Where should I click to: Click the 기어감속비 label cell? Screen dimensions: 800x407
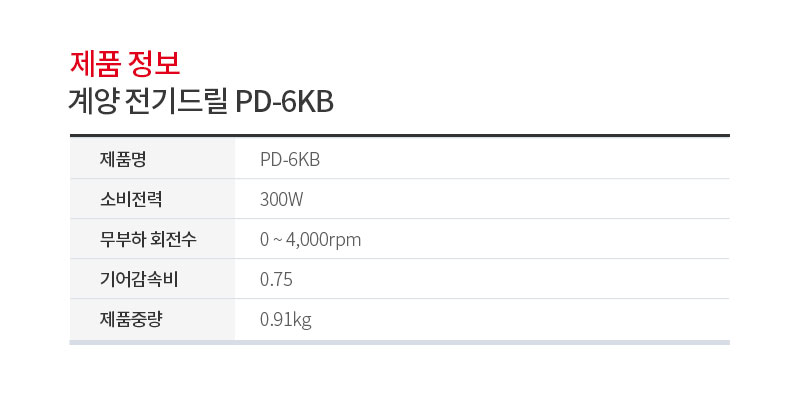[x=152, y=279]
